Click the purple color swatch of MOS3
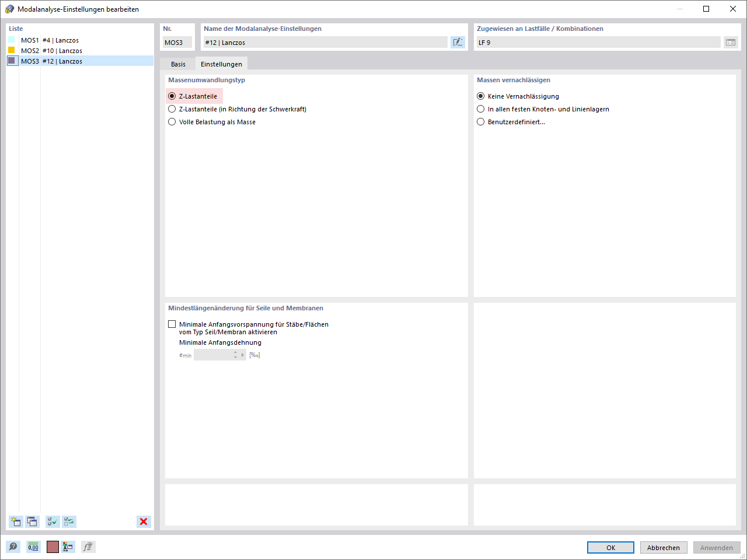The image size is (747, 560). (12, 61)
